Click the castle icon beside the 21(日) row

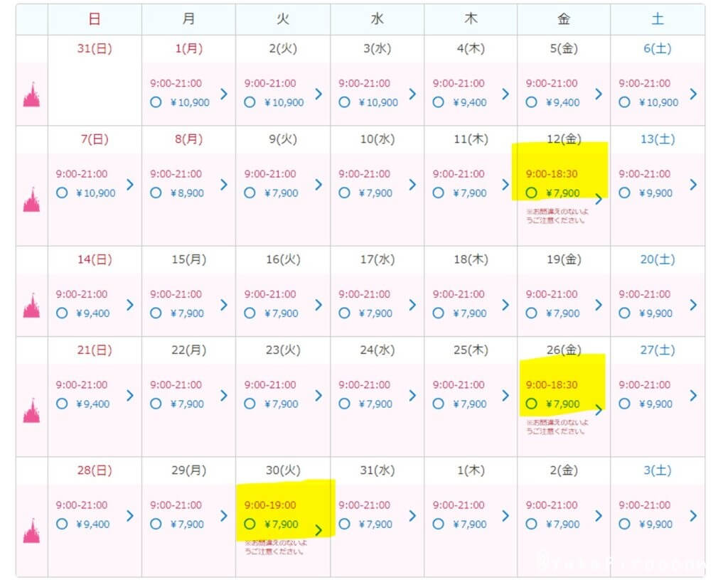[x=31, y=410]
